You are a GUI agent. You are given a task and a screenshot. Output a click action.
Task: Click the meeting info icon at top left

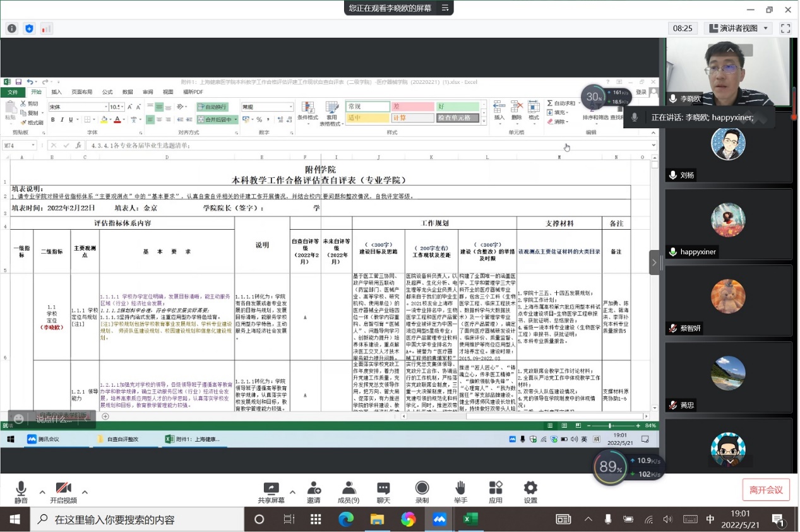12,28
